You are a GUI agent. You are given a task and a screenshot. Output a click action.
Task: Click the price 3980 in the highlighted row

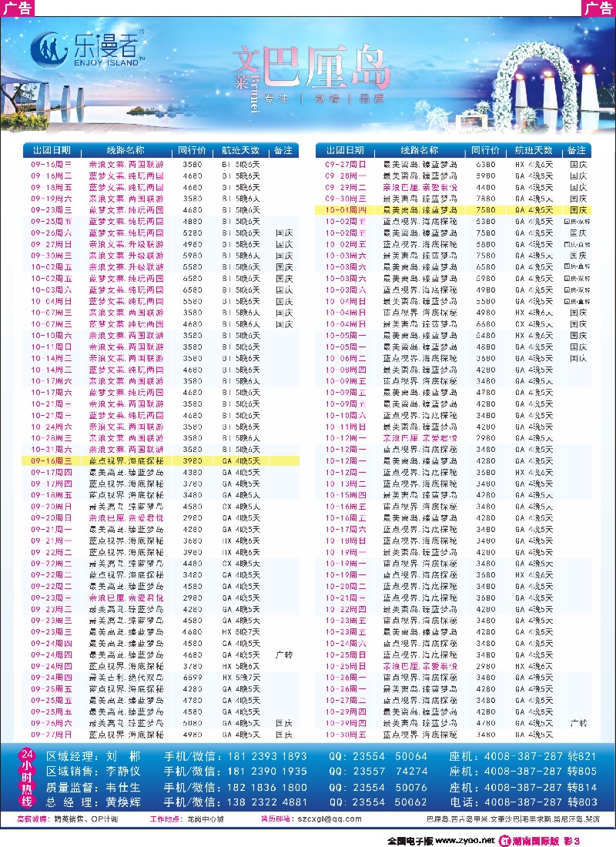pyautogui.click(x=192, y=460)
